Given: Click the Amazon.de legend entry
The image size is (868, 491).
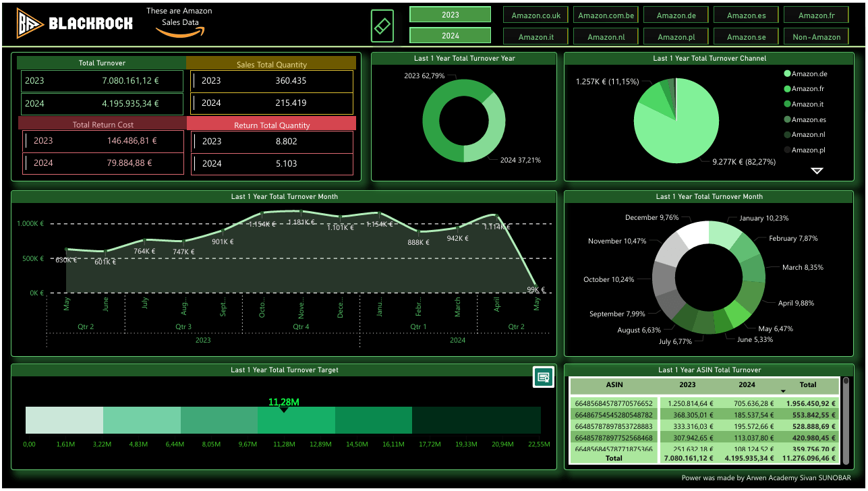Looking at the screenshot, I should pyautogui.click(x=805, y=74).
